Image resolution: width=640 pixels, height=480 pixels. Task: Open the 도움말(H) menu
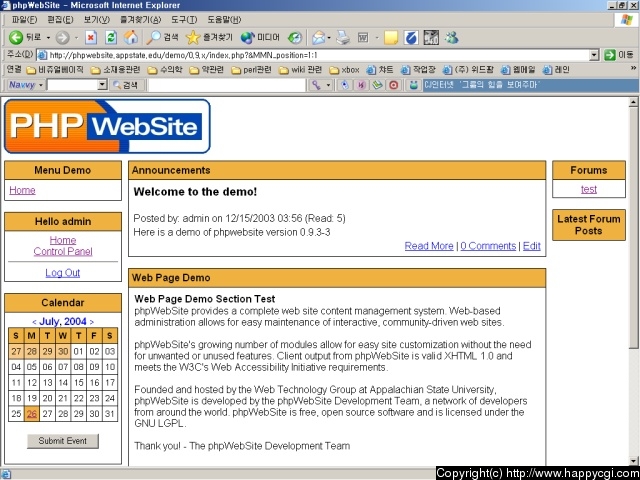point(224,20)
